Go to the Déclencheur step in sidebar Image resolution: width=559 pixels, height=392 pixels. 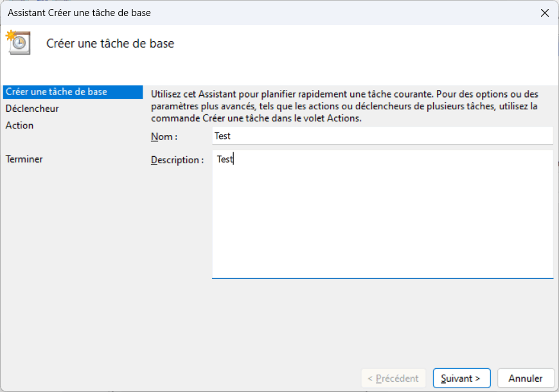coord(32,109)
